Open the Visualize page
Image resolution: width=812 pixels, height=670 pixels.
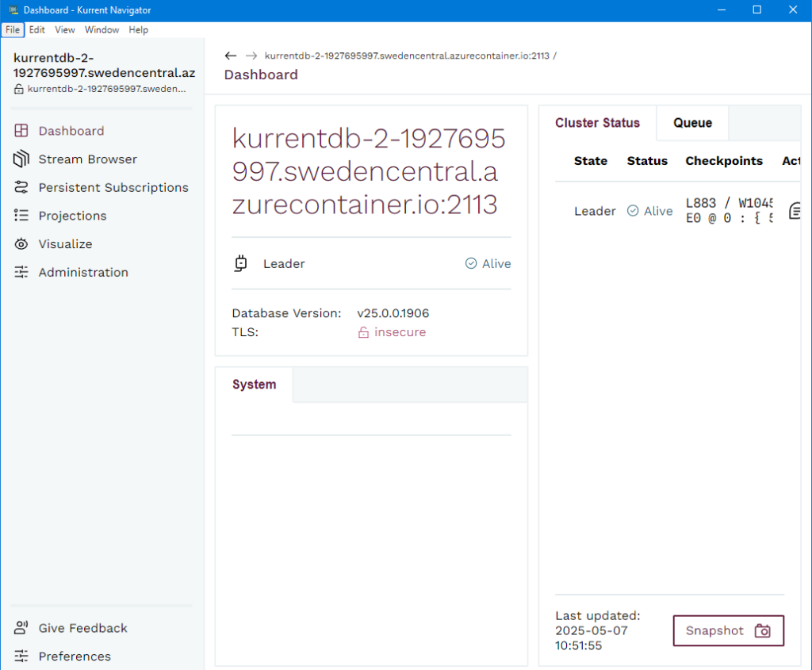65,244
